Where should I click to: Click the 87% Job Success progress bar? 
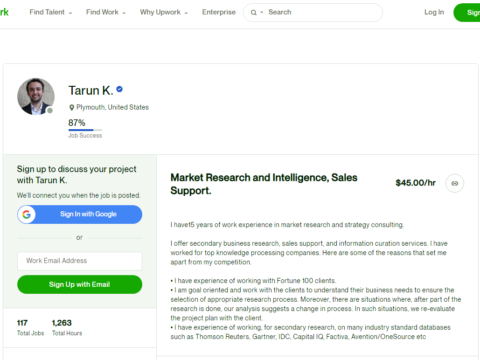85,130
